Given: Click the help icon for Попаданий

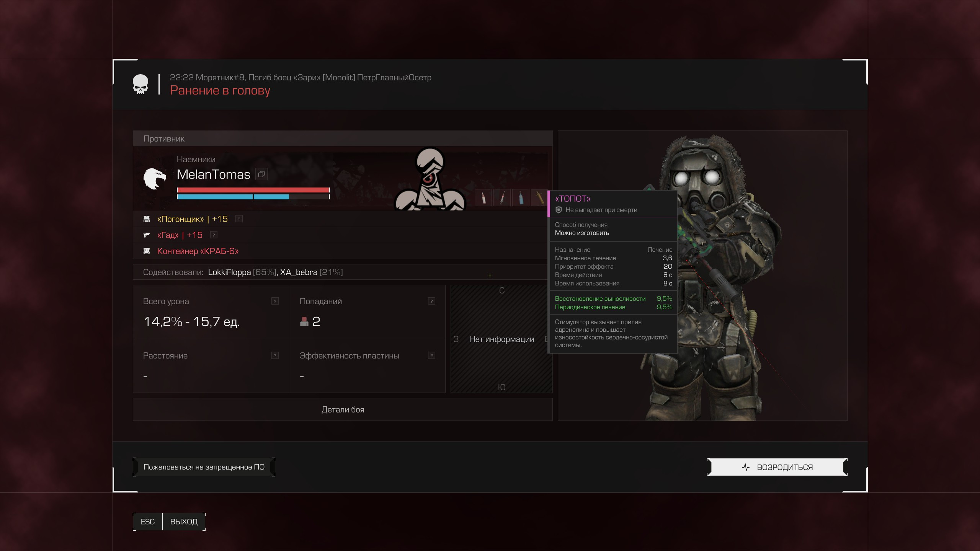Looking at the screenshot, I should coord(431,301).
